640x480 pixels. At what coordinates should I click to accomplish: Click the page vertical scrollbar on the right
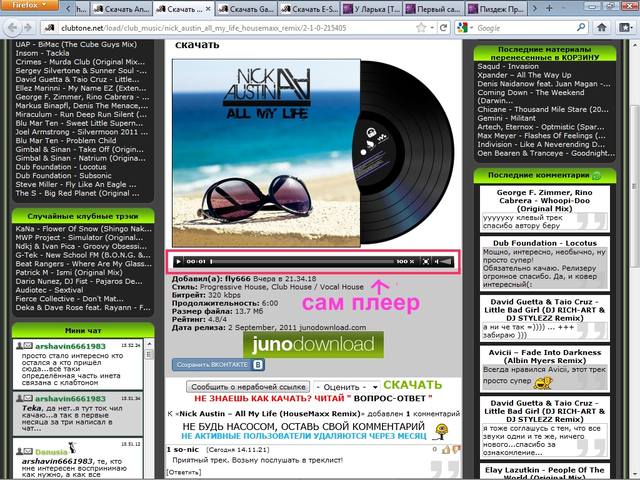click(x=635, y=186)
